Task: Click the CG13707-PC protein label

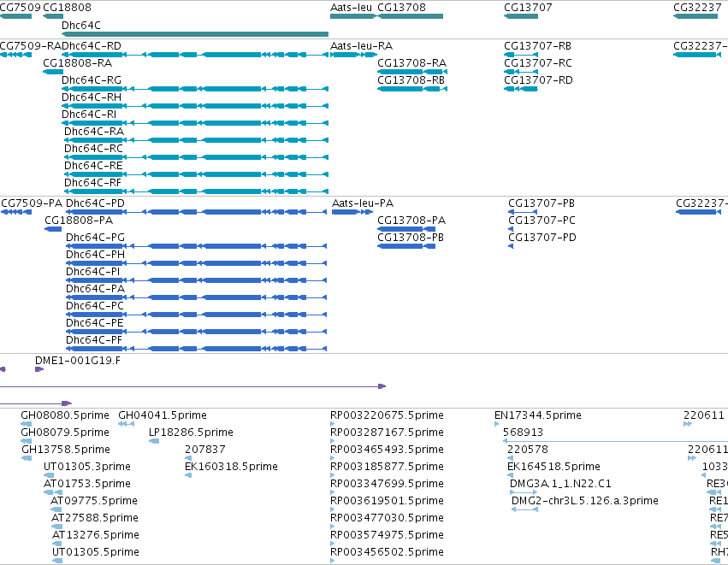Action: coord(542,221)
